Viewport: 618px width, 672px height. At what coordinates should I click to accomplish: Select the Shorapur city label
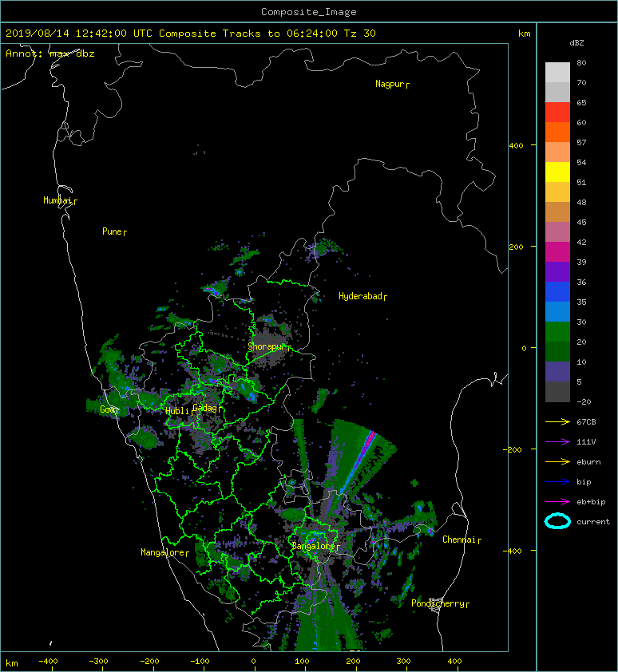[269, 346]
